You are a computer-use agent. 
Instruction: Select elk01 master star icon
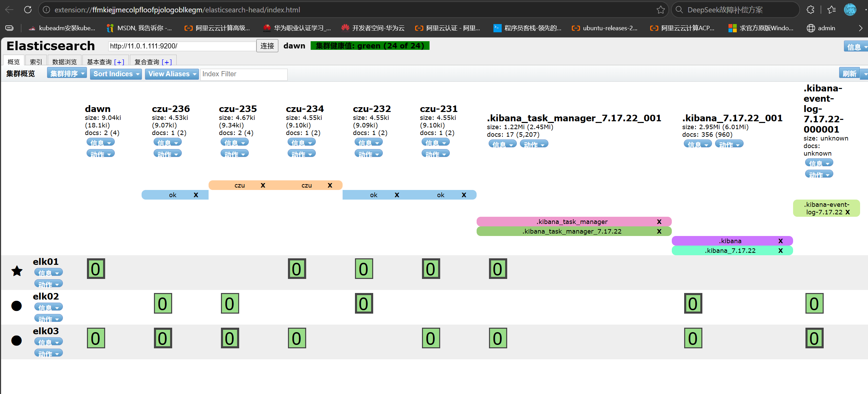(x=17, y=271)
